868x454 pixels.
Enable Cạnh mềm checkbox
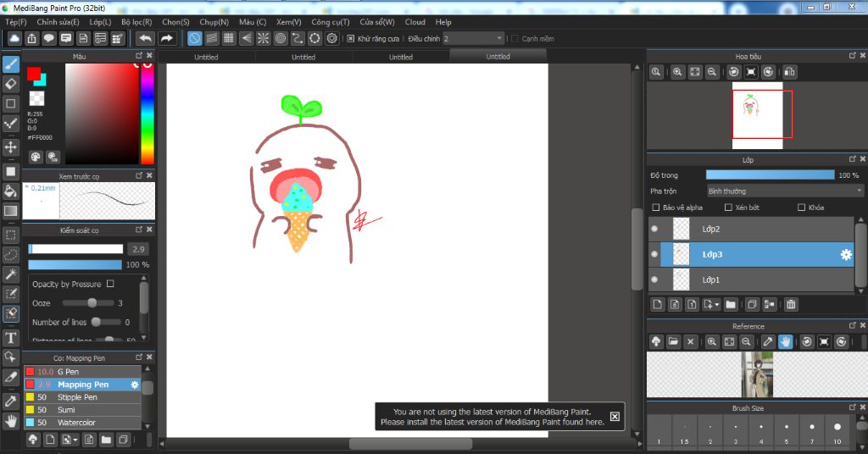515,39
